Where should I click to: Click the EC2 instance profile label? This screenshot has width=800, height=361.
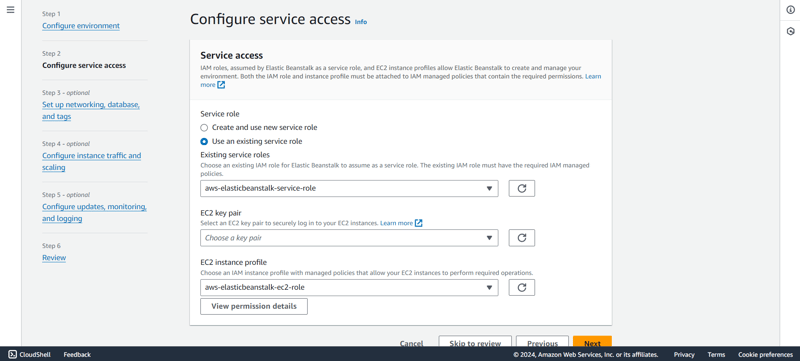pos(234,262)
